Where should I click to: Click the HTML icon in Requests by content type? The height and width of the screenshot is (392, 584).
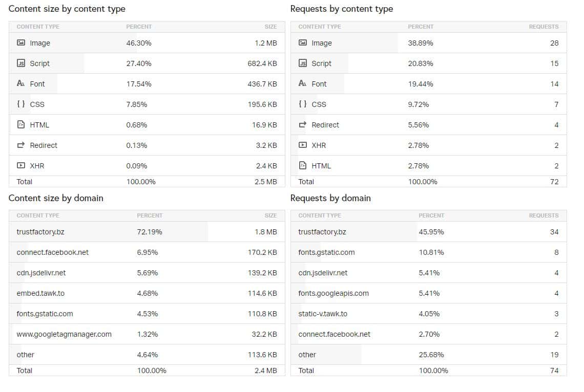click(303, 165)
